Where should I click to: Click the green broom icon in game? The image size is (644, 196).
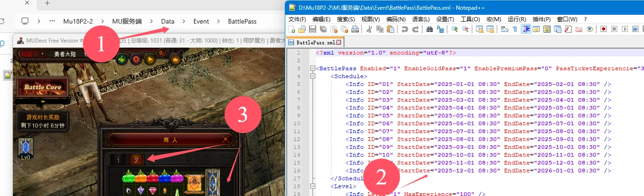pyautogui.click(x=122, y=59)
